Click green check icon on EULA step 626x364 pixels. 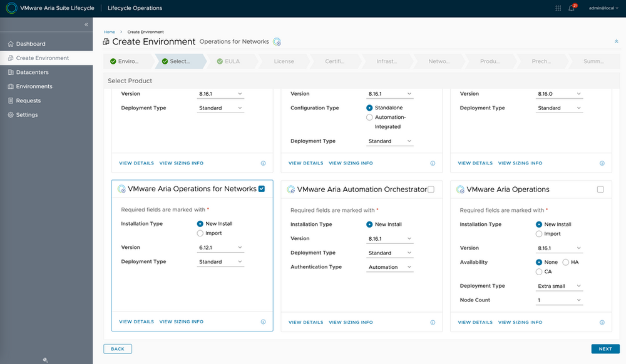tap(220, 61)
